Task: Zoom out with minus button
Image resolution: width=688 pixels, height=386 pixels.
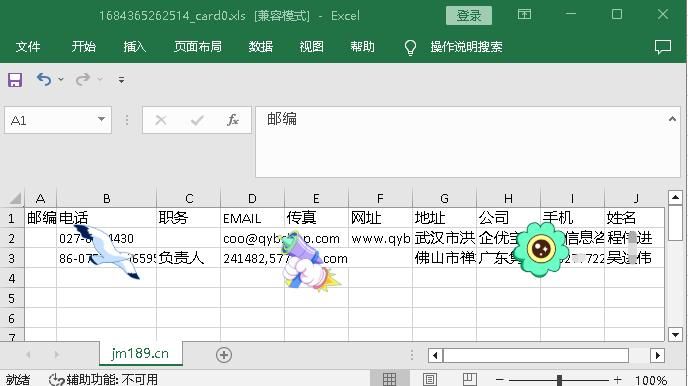Action: (500, 379)
